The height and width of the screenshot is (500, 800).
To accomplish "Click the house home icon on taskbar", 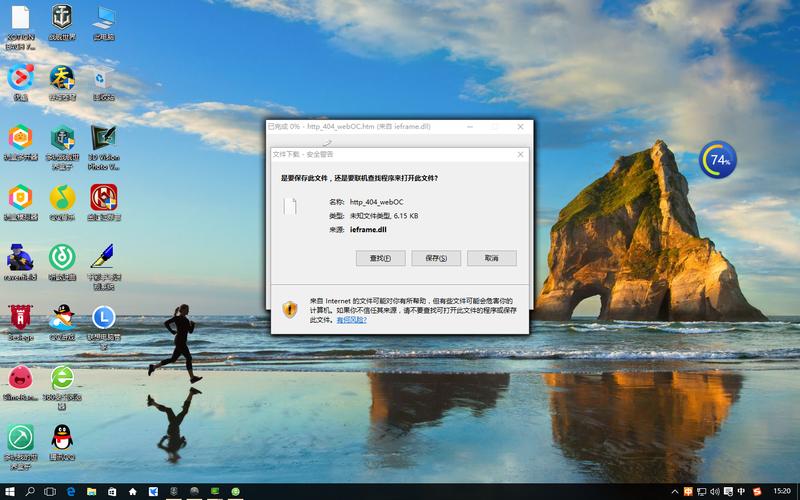I will [x=133, y=492].
